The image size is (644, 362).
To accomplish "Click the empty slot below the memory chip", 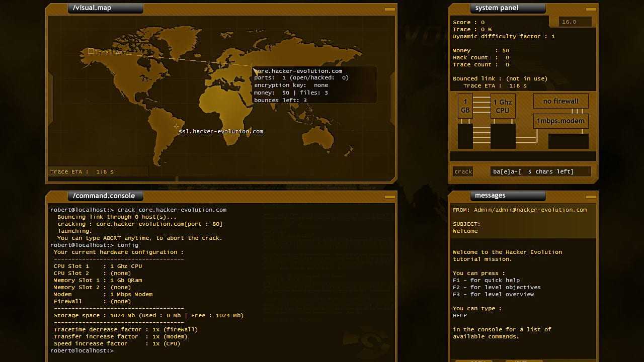I will pos(465,136).
